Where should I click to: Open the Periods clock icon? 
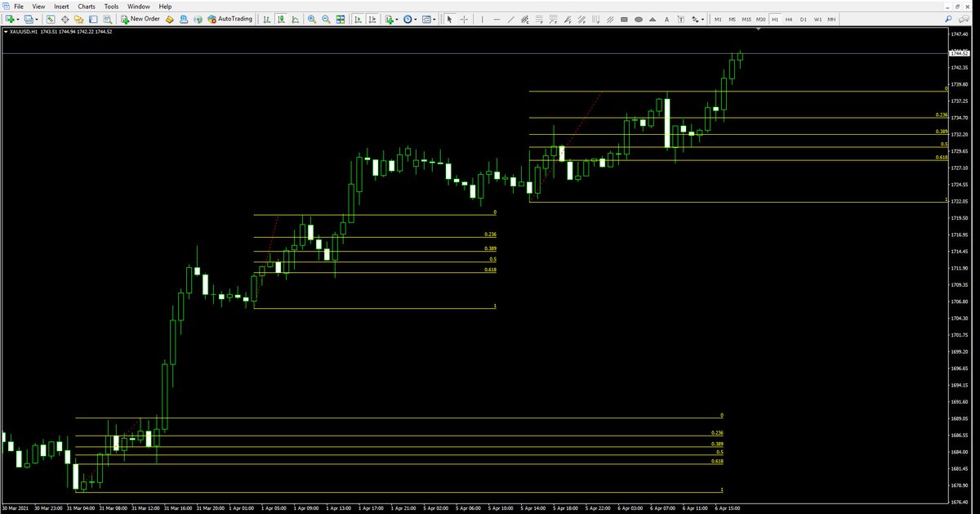(x=407, y=19)
